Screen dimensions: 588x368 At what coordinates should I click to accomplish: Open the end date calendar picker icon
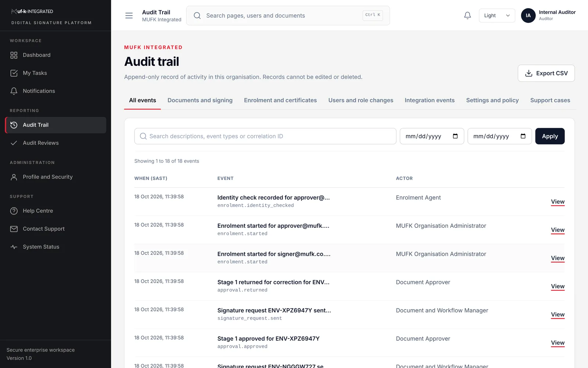tap(523, 136)
